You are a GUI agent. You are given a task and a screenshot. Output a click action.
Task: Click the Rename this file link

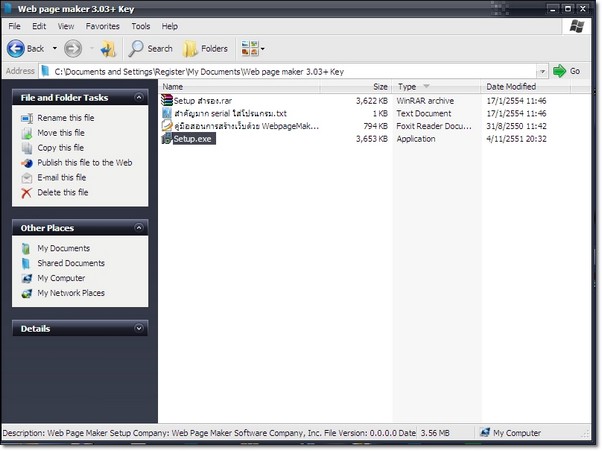(66, 118)
